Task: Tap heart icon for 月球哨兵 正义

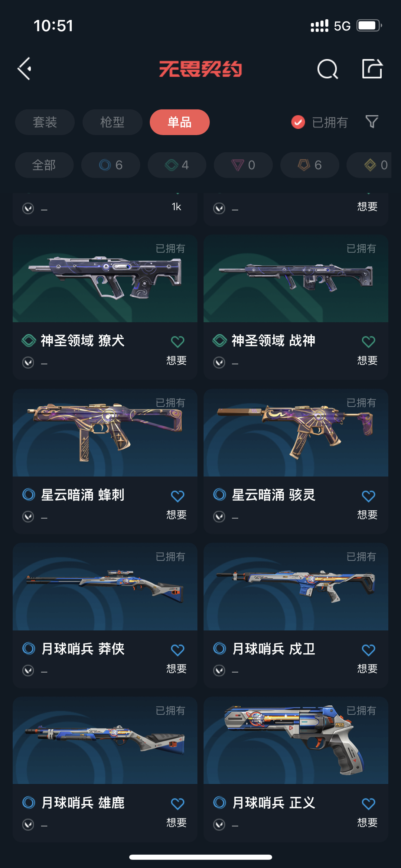Action: (368, 804)
